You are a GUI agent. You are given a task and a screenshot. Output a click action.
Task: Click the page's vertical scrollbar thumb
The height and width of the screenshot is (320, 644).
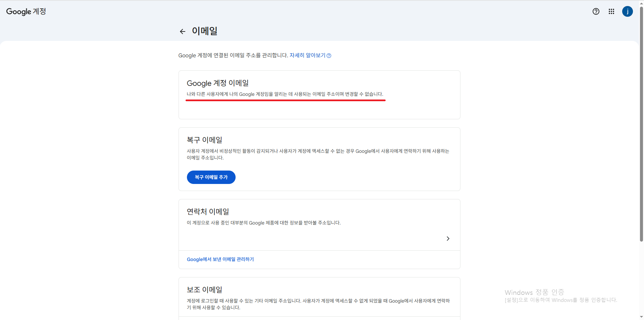(x=641, y=124)
